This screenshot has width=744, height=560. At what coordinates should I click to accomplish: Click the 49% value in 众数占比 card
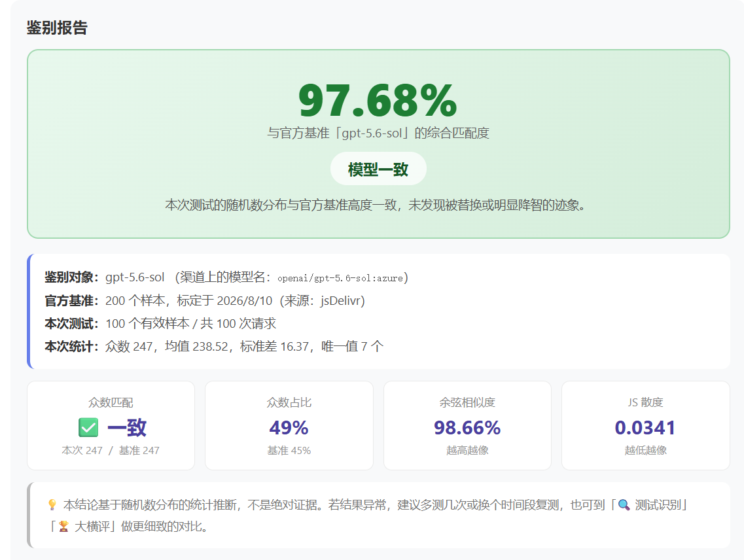pyautogui.click(x=289, y=428)
